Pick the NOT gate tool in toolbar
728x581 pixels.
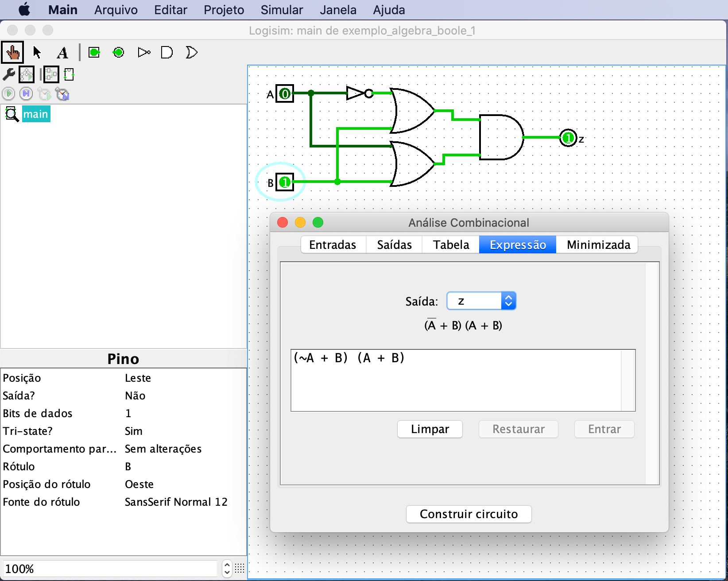point(143,53)
